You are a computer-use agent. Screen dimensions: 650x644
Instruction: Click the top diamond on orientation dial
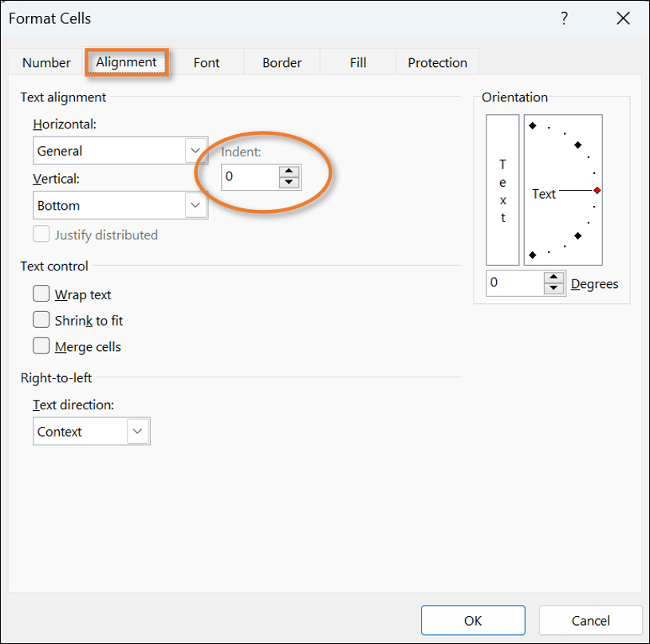click(x=532, y=125)
